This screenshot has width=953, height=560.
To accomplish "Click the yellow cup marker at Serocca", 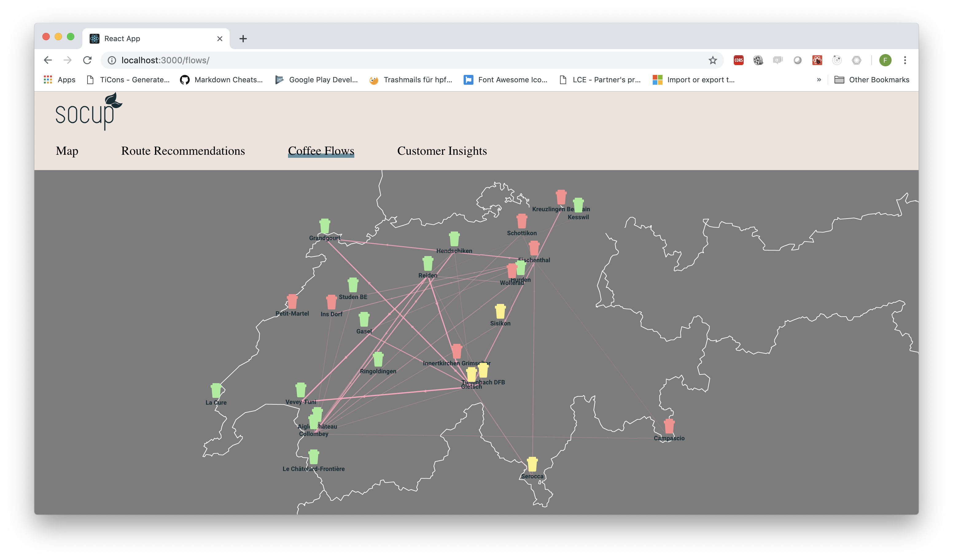I will (x=532, y=464).
